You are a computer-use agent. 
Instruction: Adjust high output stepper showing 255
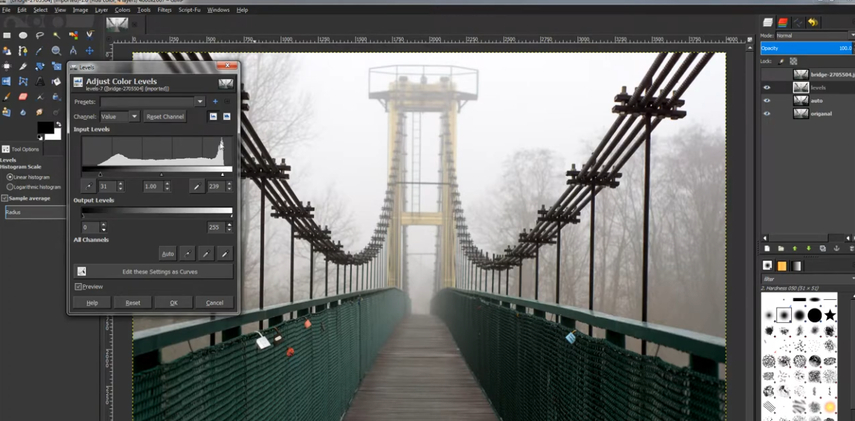coord(229,227)
